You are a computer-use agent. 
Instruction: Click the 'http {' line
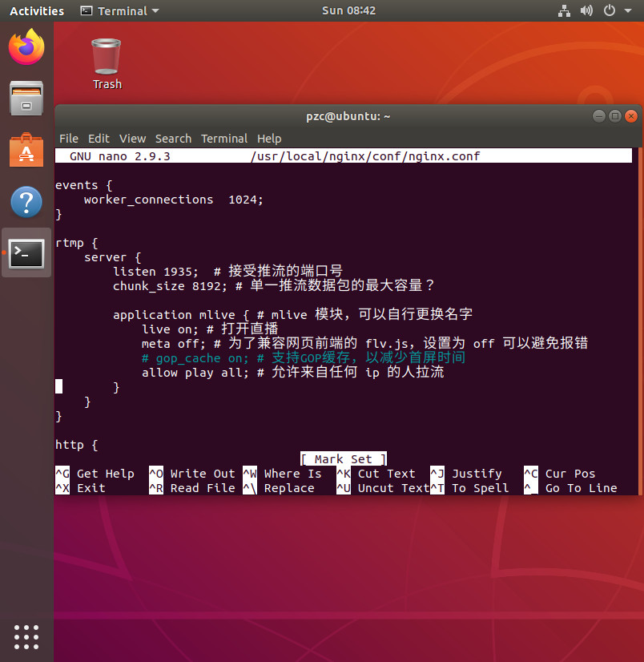tap(77, 445)
